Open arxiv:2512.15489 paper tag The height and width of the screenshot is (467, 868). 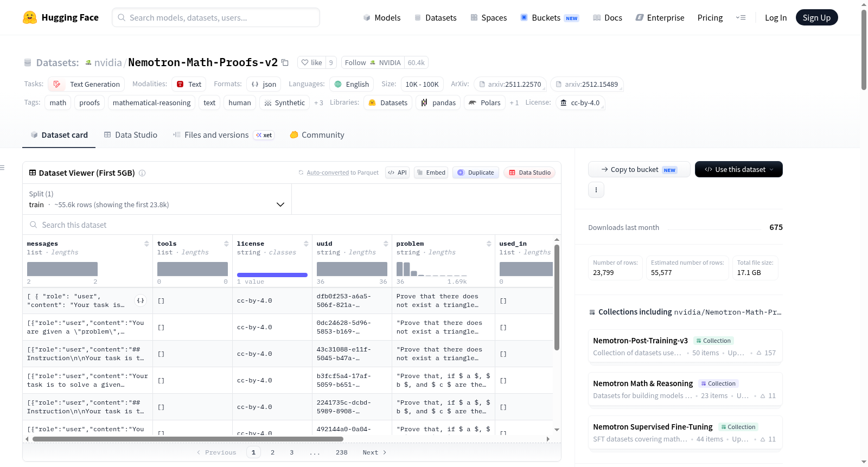click(x=587, y=84)
